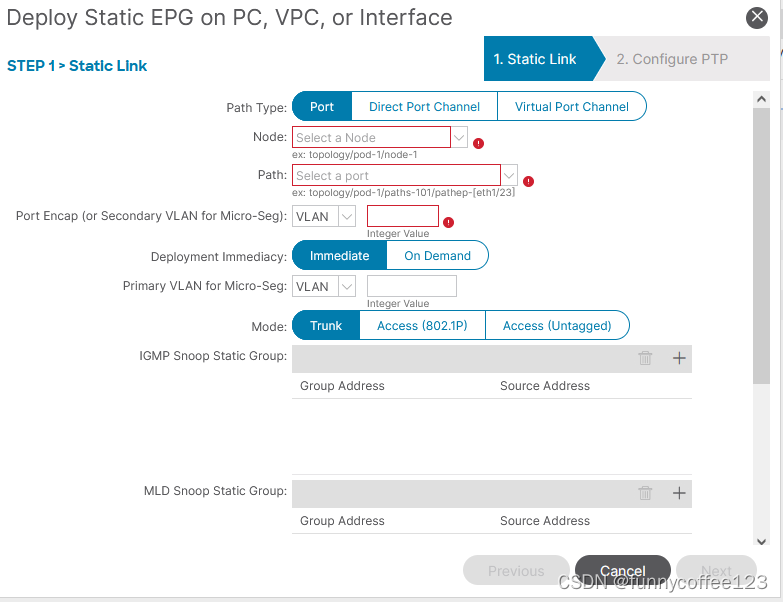Screen dimensions: 783x602
Task: Set Deployment Immediacy to On Demand
Action: pos(437,256)
